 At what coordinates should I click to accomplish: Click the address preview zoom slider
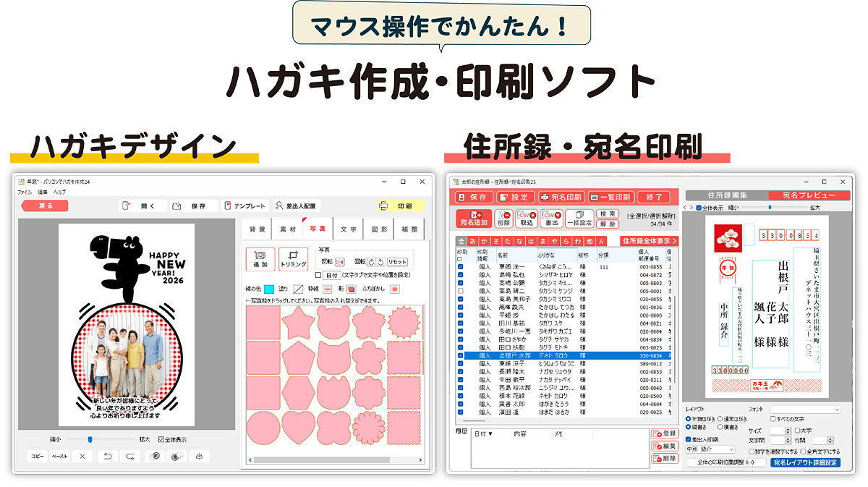click(770, 208)
